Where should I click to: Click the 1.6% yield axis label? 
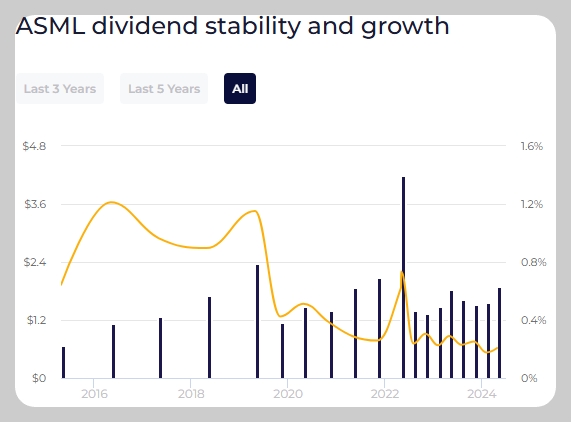[x=532, y=146]
